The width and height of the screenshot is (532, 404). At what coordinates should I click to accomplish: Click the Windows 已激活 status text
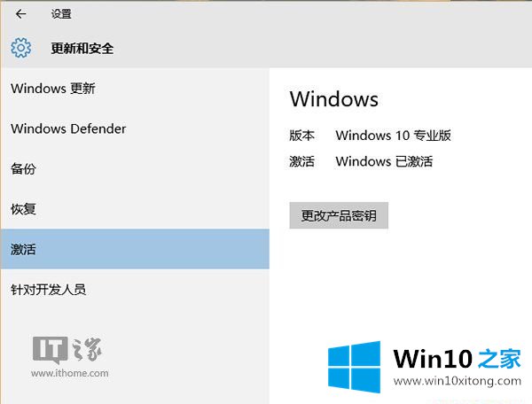[x=384, y=161]
